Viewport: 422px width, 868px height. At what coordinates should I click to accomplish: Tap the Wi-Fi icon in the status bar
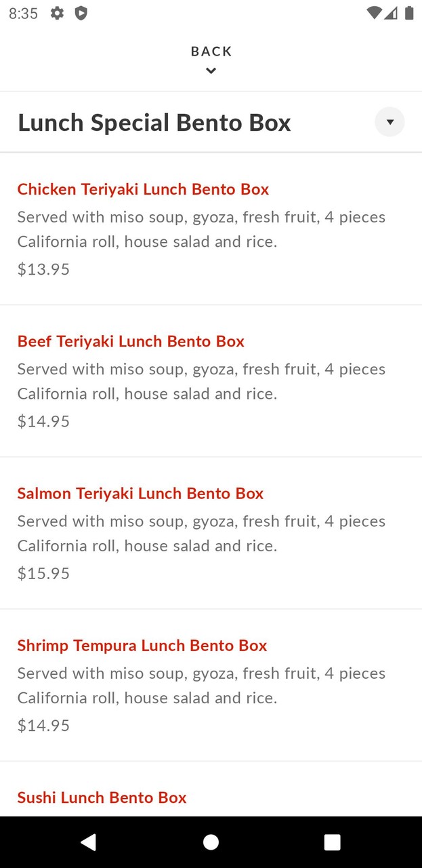[x=373, y=13]
